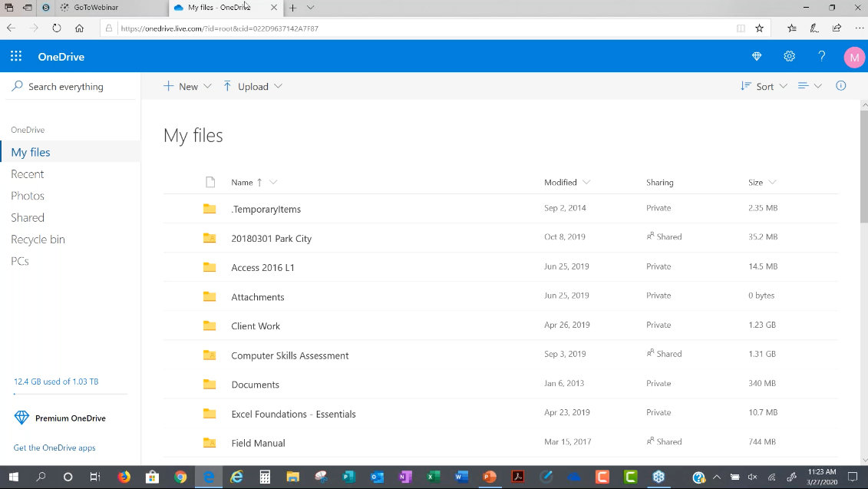The height and width of the screenshot is (489, 868).
Task: Open OneDrive settings gear
Action: [789, 56]
